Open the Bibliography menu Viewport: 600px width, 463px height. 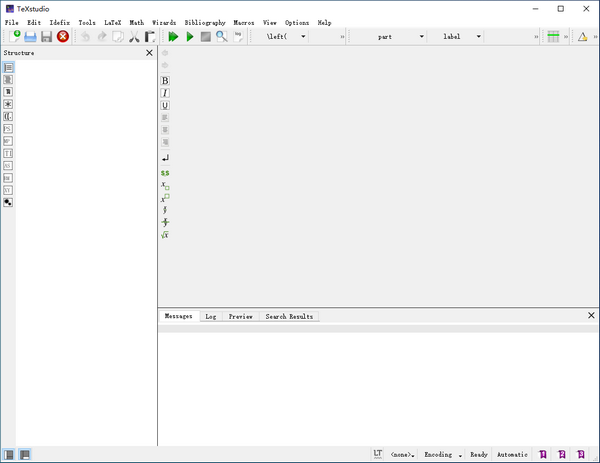point(205,22)
